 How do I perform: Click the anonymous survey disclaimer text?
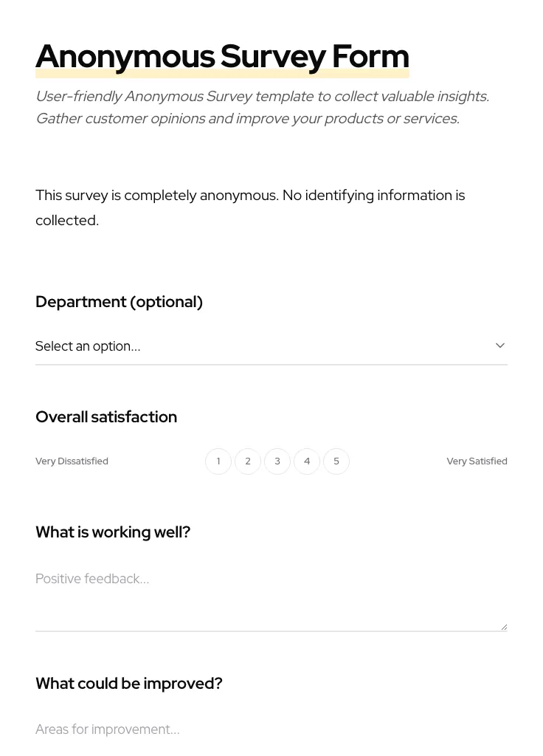[250, 207]
